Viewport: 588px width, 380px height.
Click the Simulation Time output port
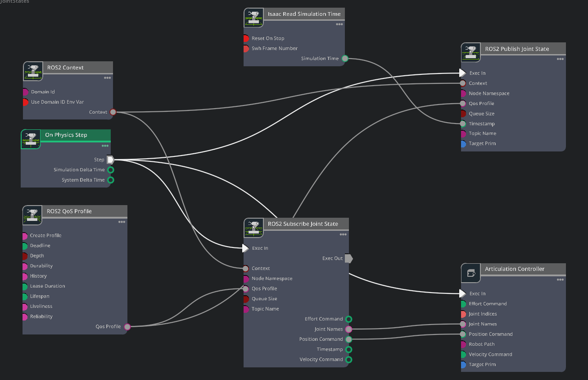click(x=345, y=59)
